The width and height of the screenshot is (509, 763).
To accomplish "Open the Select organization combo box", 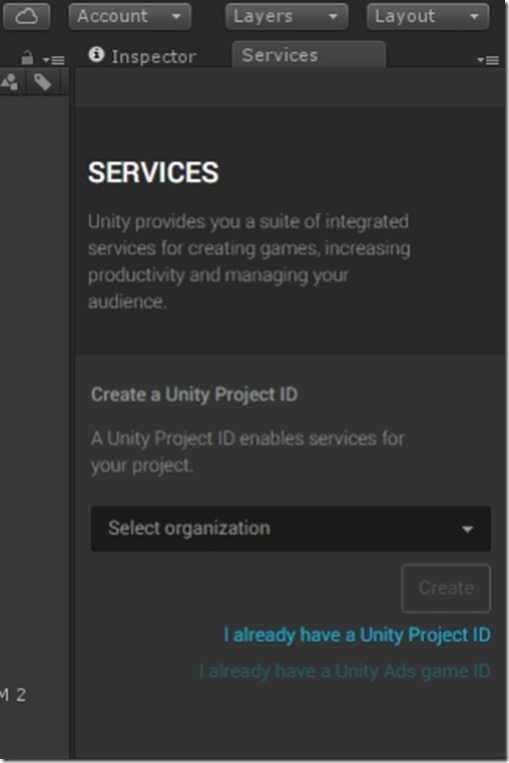I will coord(291,528).
